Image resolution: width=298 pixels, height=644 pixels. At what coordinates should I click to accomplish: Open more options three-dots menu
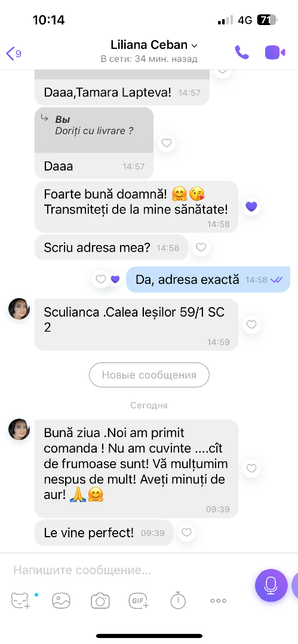tap(218, 600)
